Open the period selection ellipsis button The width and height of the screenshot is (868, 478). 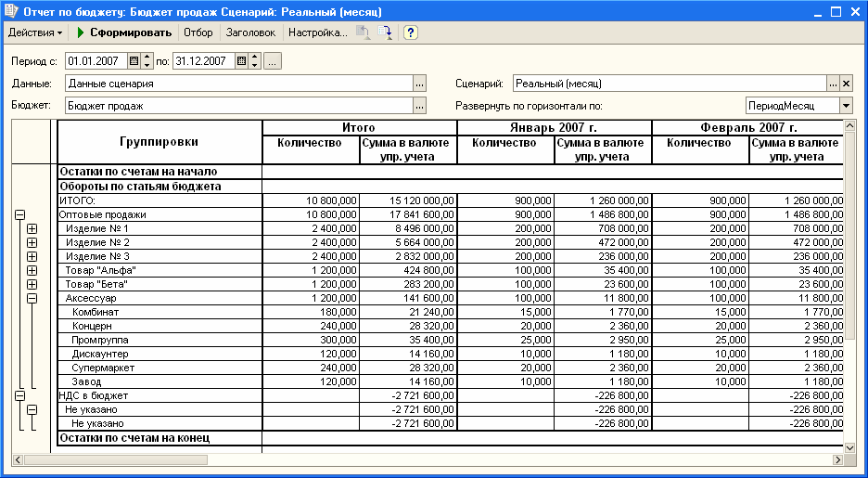point(272,61)
